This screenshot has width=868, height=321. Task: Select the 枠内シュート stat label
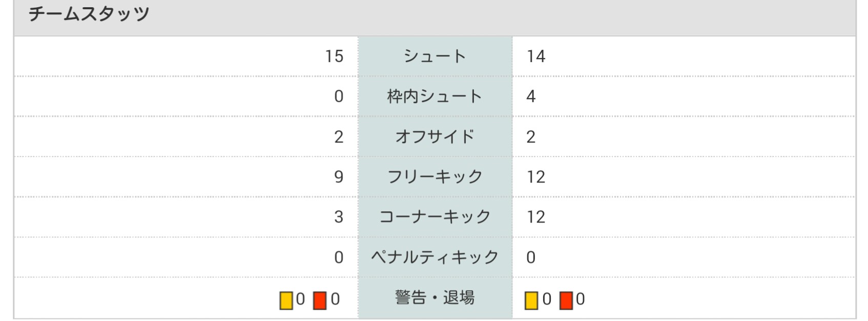click(x=435, y=96)
